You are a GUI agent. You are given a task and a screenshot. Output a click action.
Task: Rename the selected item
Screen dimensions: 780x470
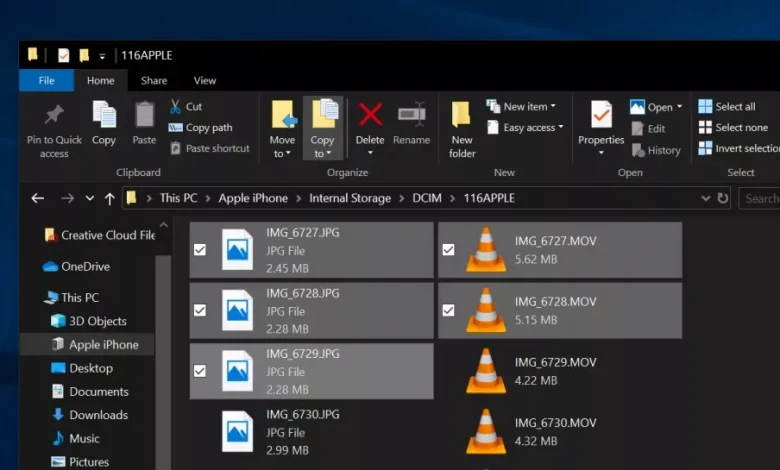[411, 123]
